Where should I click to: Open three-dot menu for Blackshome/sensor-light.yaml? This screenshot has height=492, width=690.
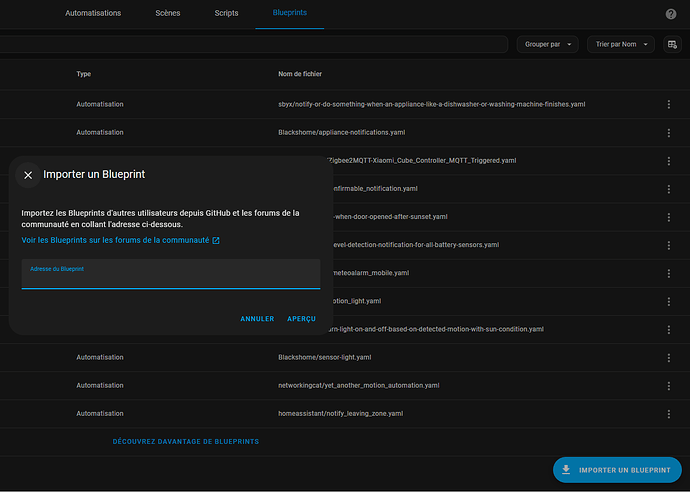[669, 357]
